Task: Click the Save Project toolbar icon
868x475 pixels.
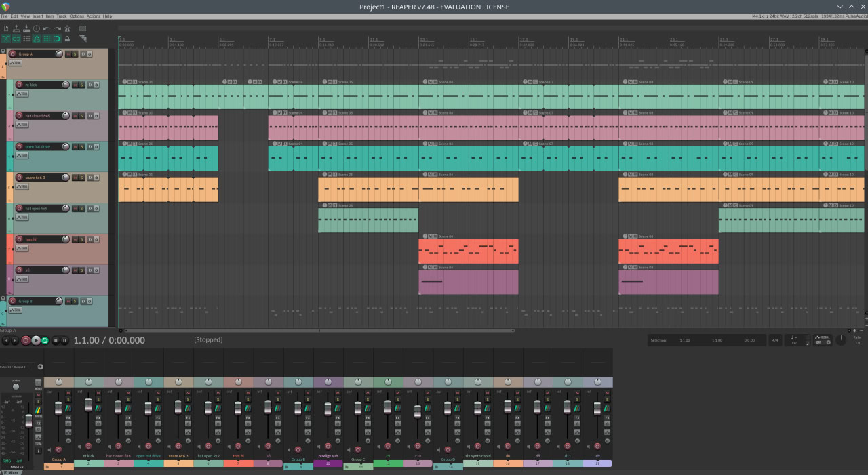Action: [x=26, y=28]
